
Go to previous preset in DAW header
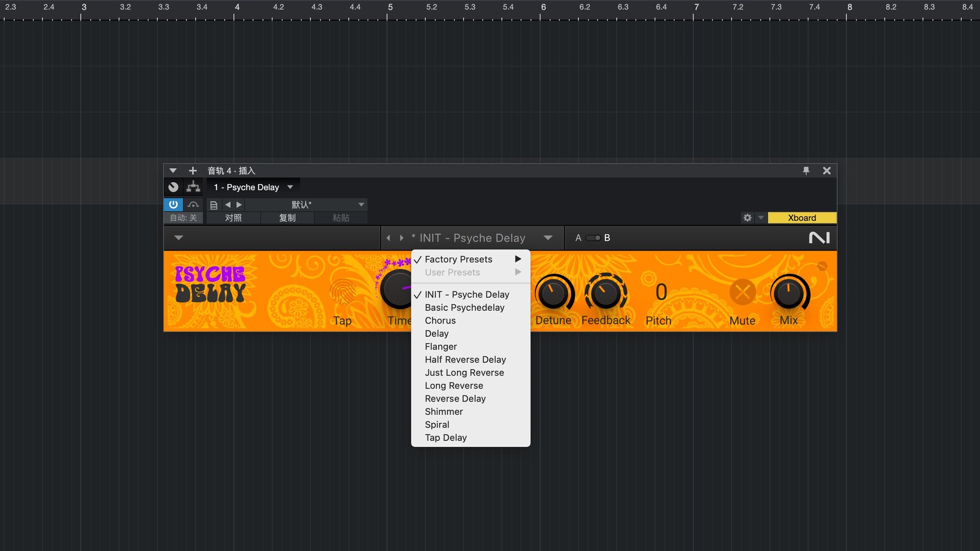point(228,205)
